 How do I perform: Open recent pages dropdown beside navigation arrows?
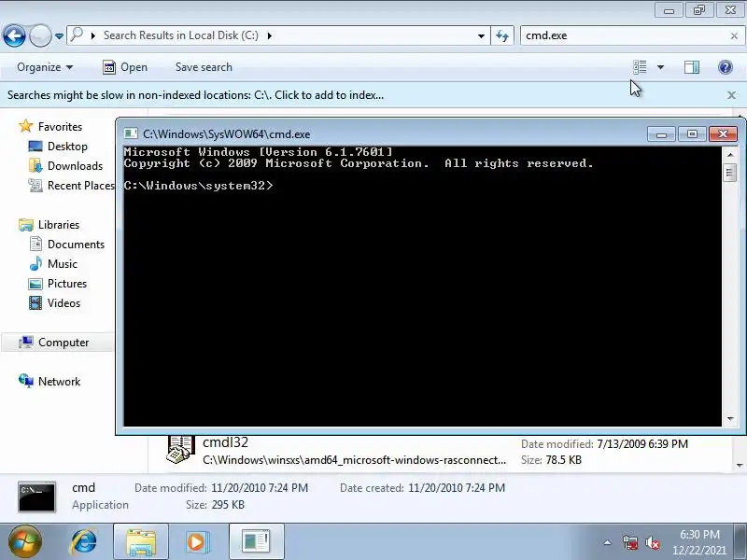click(59, 36)
